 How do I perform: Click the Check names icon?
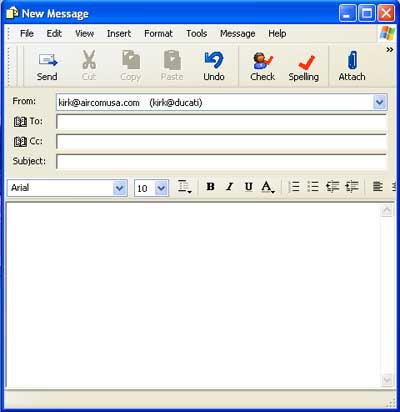click(x=263, y=67)
